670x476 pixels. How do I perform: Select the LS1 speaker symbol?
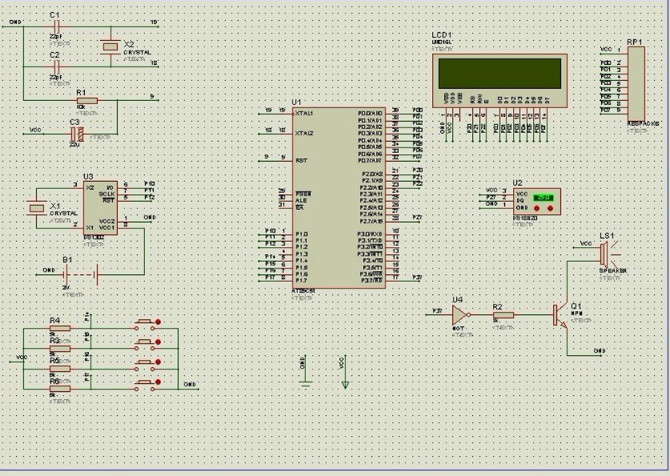pos(604,254)
